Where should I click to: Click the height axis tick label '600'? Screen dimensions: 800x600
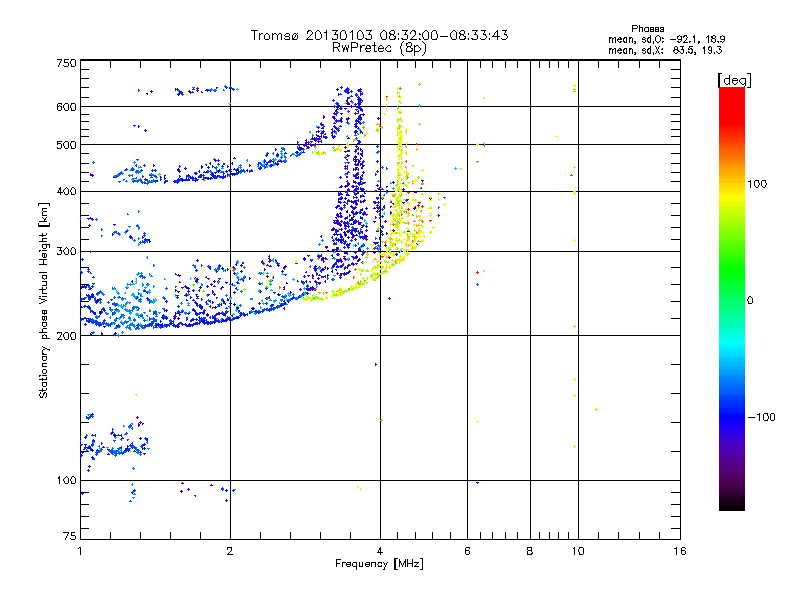pos(67,107)
